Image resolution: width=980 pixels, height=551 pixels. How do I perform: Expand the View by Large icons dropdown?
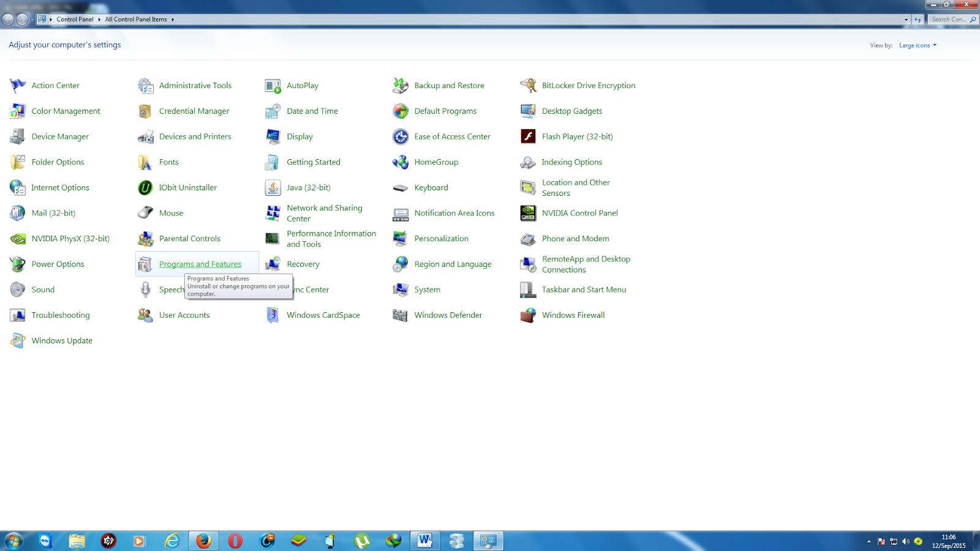[918, 45]
